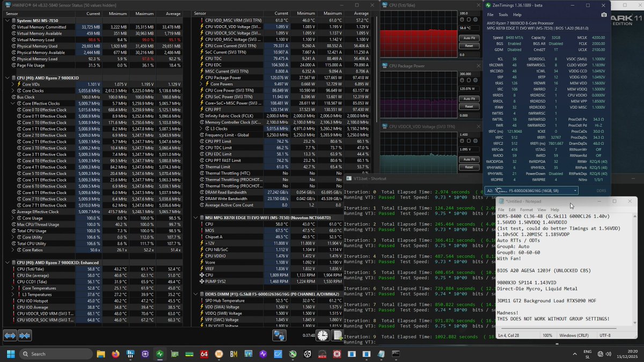Edit the 300.000 maximum field in Package Power graph

click(469, 74)
